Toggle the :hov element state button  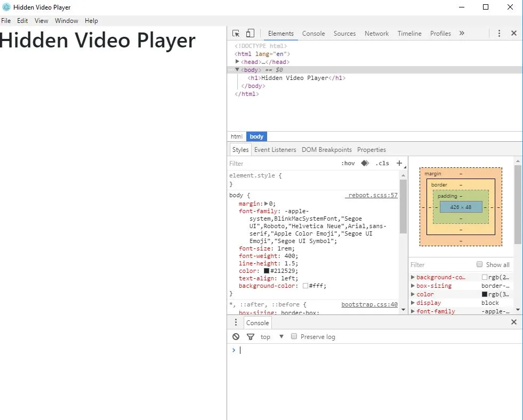[348, 163]
